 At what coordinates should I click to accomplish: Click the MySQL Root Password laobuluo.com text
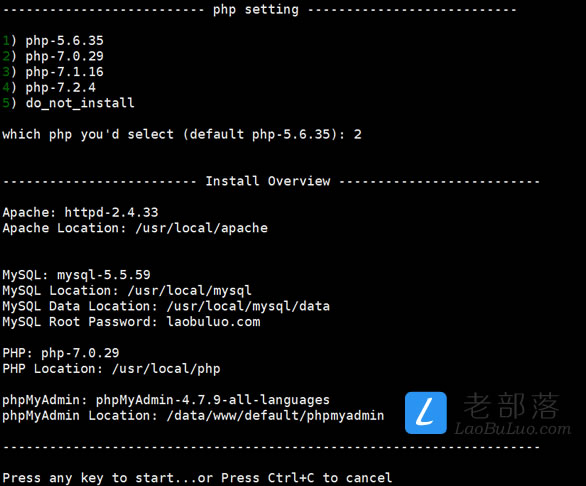[213, 322]
